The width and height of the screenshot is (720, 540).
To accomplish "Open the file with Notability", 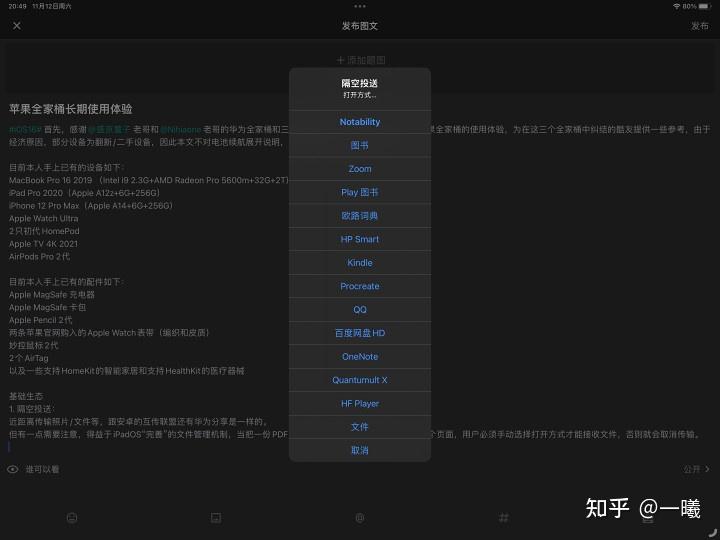I will pos(360,122).
